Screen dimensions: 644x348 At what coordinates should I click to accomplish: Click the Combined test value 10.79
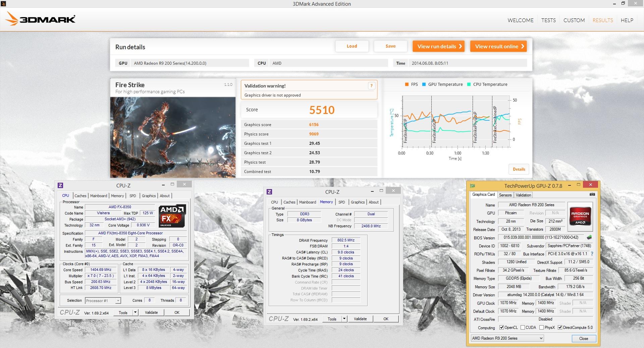pyautogui.click(x=315, y=172)
